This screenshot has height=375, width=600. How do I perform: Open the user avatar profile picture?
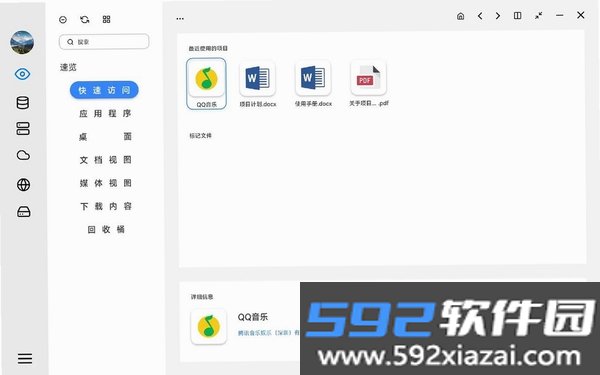click(22, 42)
